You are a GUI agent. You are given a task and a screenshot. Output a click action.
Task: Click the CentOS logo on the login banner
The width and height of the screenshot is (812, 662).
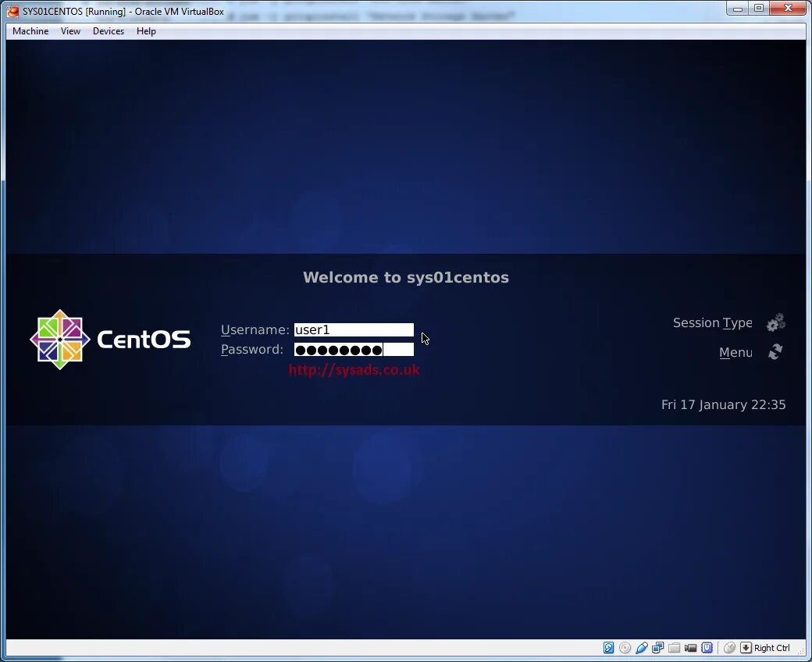(x=60, y=340)
